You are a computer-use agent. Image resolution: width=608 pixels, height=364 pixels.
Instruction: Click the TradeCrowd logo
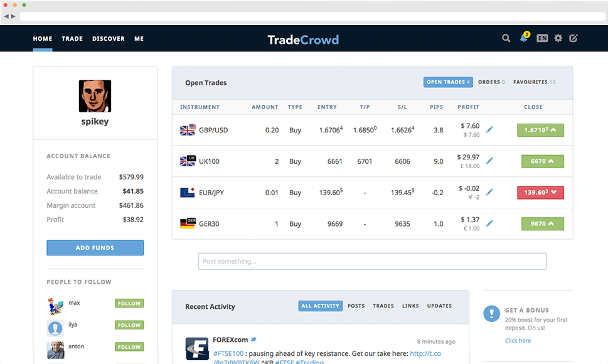click(x=303, y=40)
